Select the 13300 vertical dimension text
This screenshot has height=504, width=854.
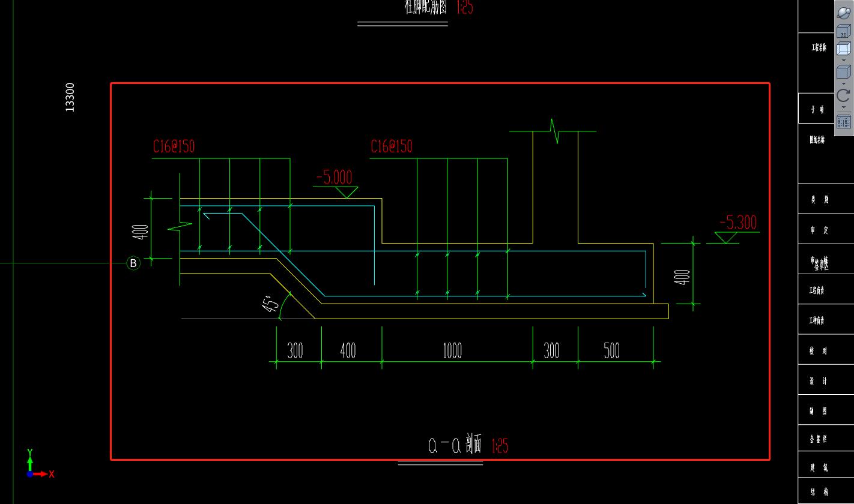tap(70, 97)
